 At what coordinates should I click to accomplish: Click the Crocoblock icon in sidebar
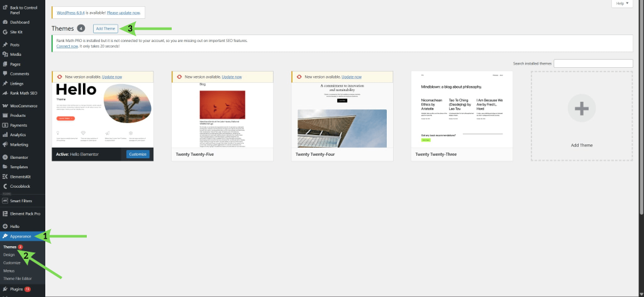[x=5, y=186]
